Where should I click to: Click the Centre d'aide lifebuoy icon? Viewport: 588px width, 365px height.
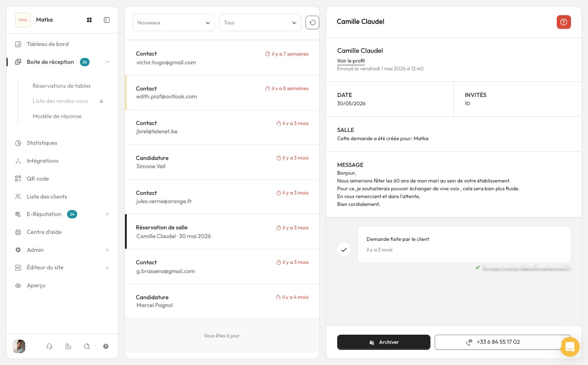pyautogui.click(x=18, y=232)
